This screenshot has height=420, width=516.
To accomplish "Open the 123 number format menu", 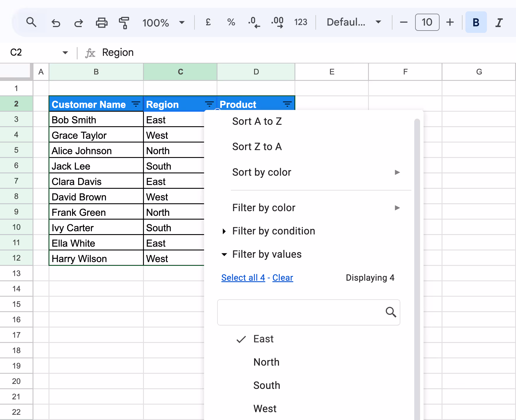I will click(x=301, y=22).
